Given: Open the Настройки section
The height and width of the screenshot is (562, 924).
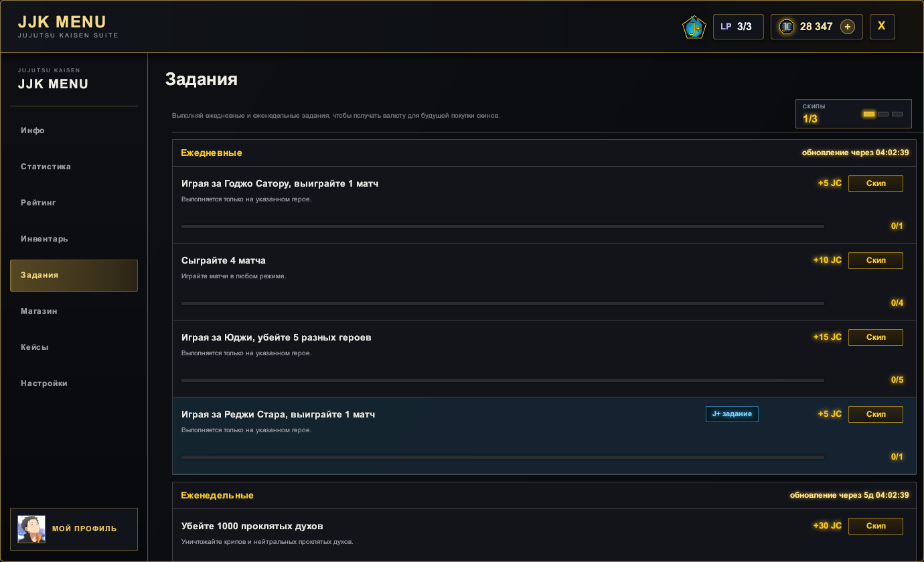Looking at the screenshot, I should 74,383.
